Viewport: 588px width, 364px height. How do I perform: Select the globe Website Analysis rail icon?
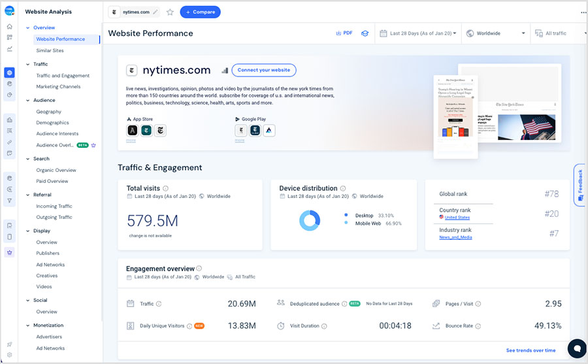pos(9,73)
